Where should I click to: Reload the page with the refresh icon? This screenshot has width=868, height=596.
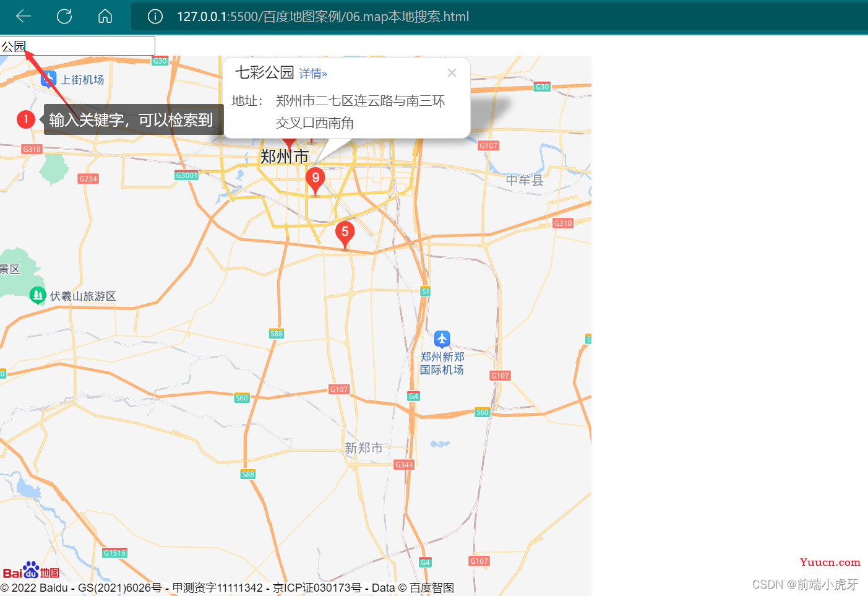point(64,16)
